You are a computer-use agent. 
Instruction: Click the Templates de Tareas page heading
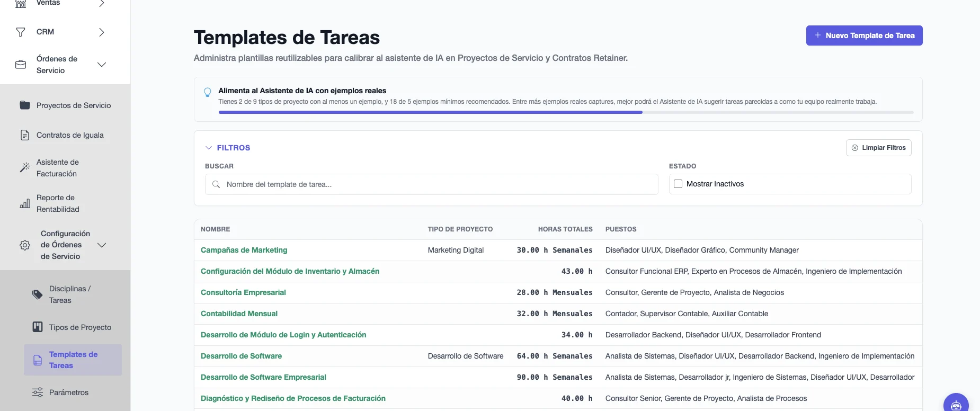(x=287, y=38)
